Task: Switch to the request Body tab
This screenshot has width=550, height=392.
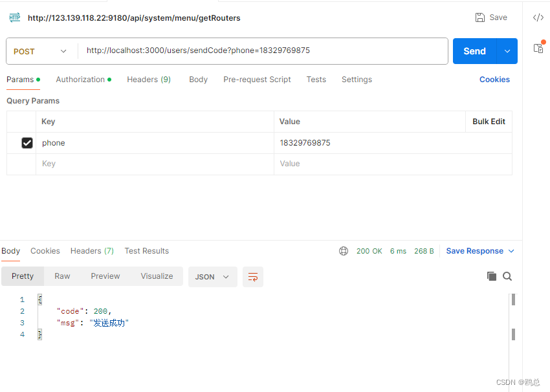Action: [x=198, y=80]
